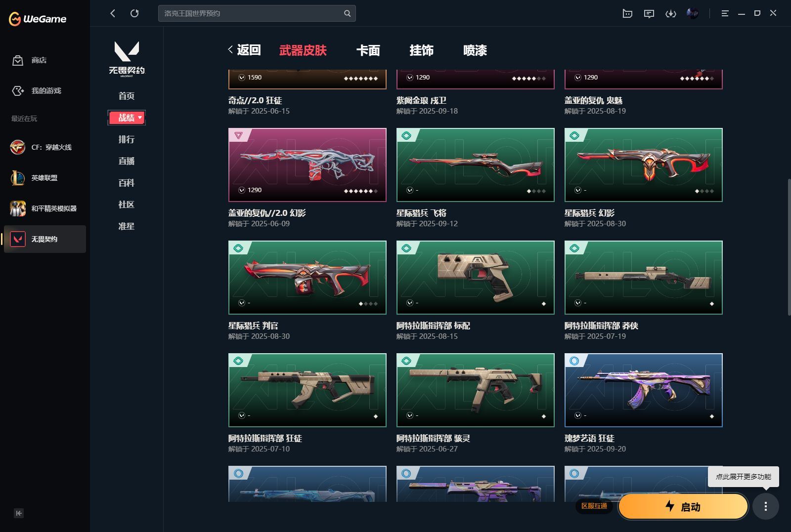The width and height of the screenshot is (791, 532).
Task: Click the search magnifier icon
Action: coord(347,13)
